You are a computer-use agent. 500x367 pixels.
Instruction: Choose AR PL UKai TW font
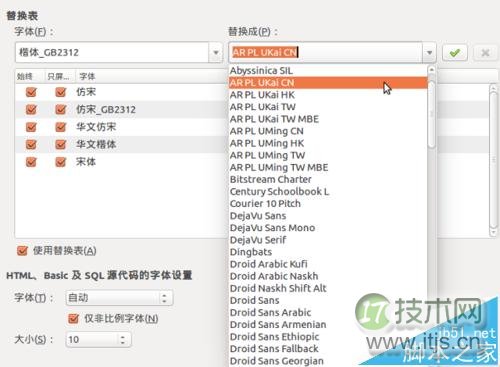tap(328, 107)
